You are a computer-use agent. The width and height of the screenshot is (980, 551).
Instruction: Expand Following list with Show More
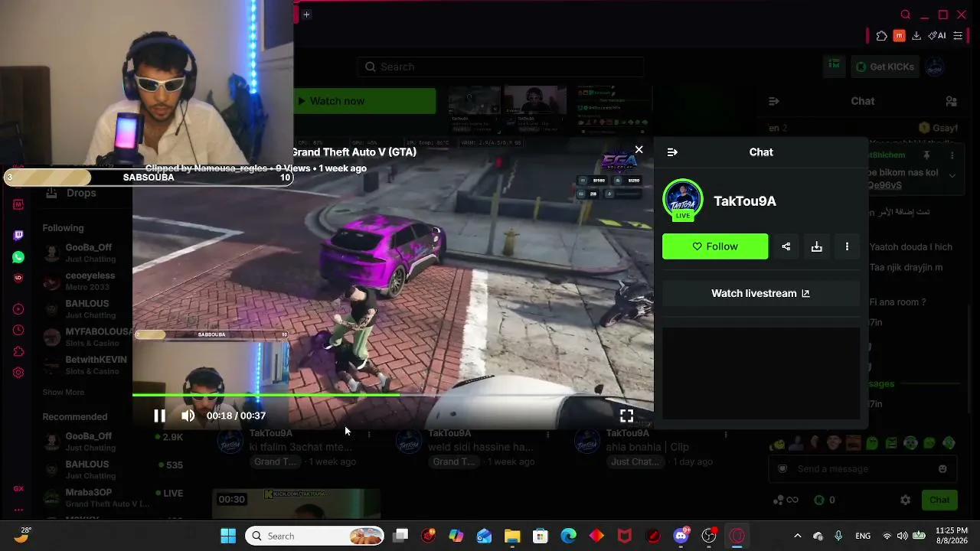click(64, 393)
